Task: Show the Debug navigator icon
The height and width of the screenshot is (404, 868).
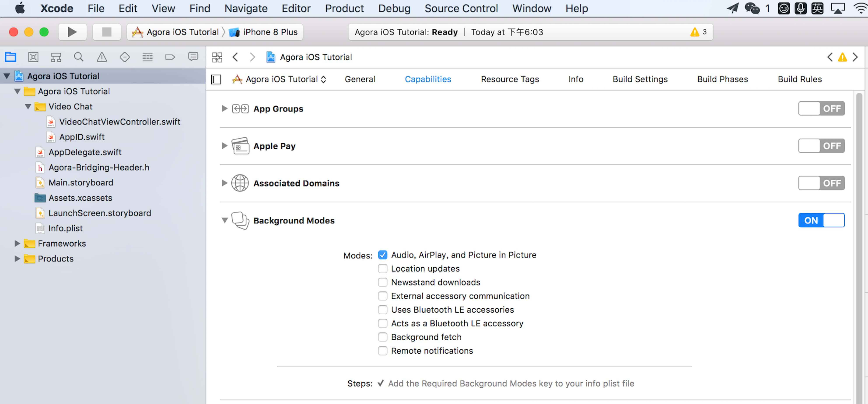Action: [x=147, y=57]
